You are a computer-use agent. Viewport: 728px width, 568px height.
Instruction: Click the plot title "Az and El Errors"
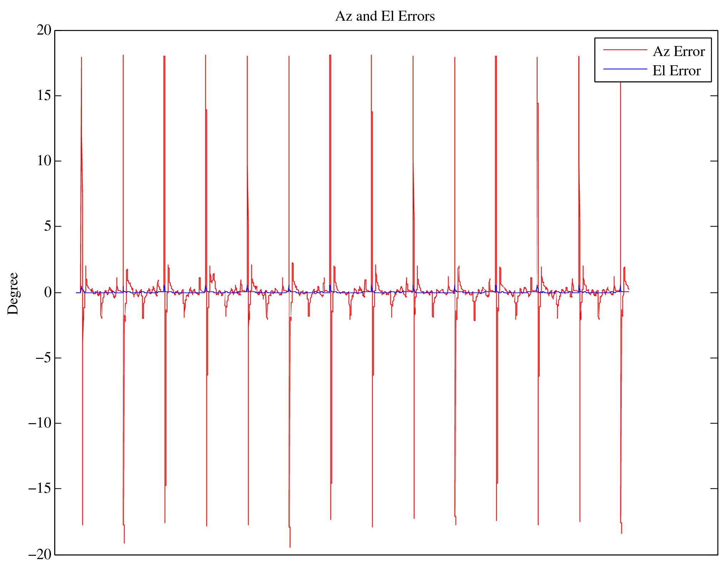385,16
